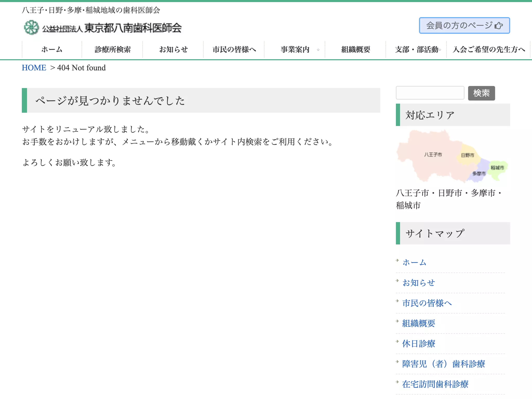Click the arrow bullet beside sitemap お知らせ
The image size is (532, 399).
397,281
